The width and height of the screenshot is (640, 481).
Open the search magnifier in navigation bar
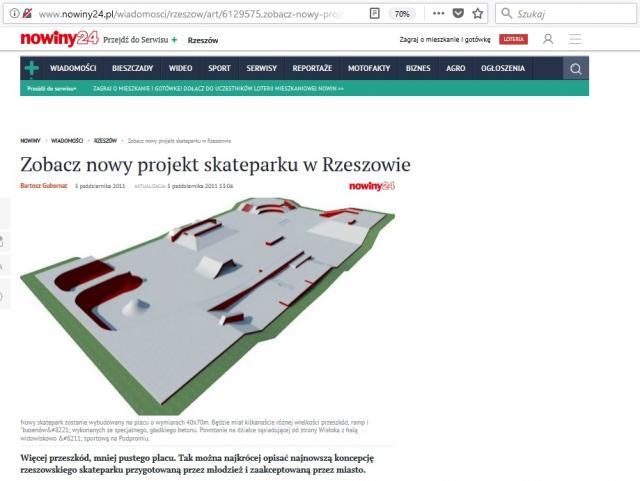point(576,68)
